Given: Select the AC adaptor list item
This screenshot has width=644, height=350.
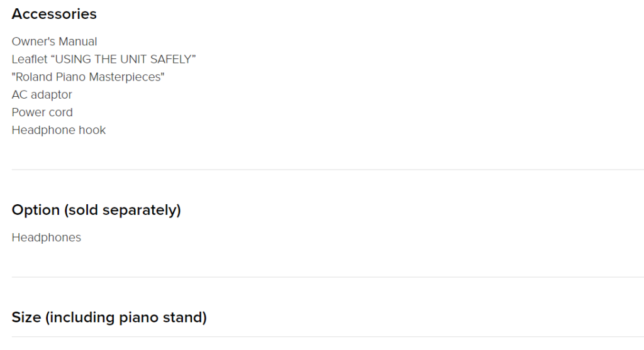Looking at the screenshot, I should (42, 95).
